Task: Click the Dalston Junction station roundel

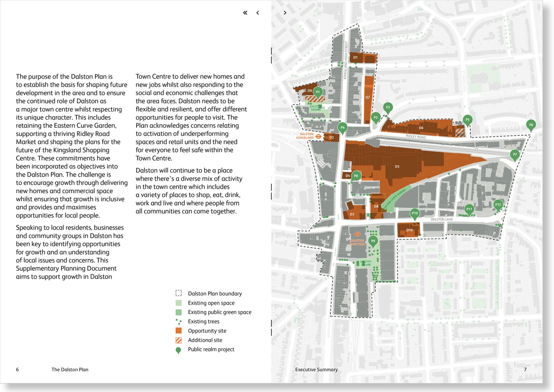Action: point(357,234)
